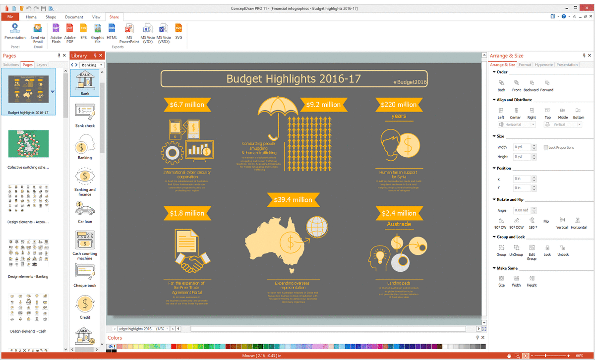Viewport: 595px width, 364px height.
Task: Flip Horizontal
Action: tap(579, 223)
